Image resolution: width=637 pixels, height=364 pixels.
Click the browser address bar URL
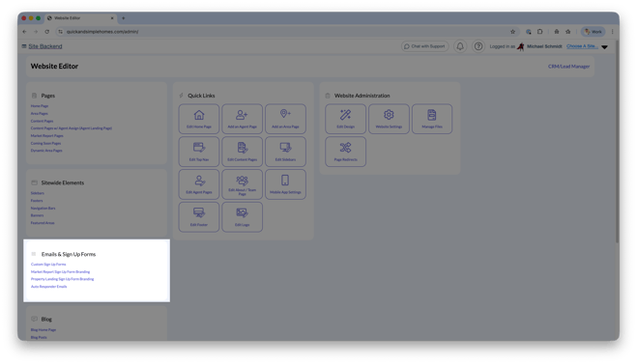pos(102,32)
